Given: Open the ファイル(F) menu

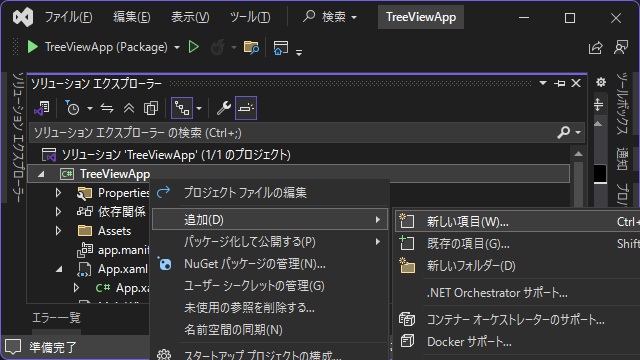Looking at the screenshot, I should click(x=68, y=17).
